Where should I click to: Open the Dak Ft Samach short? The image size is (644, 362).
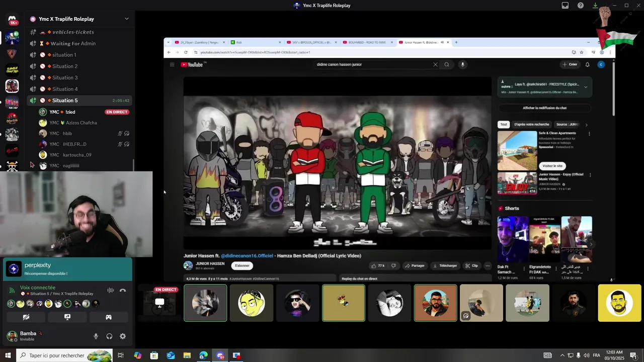tap(513, 239)
